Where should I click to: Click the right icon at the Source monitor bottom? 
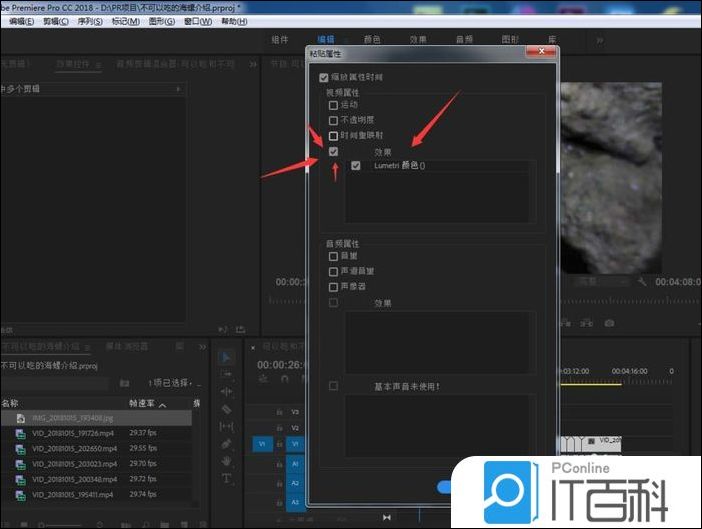tap(240, 330)
